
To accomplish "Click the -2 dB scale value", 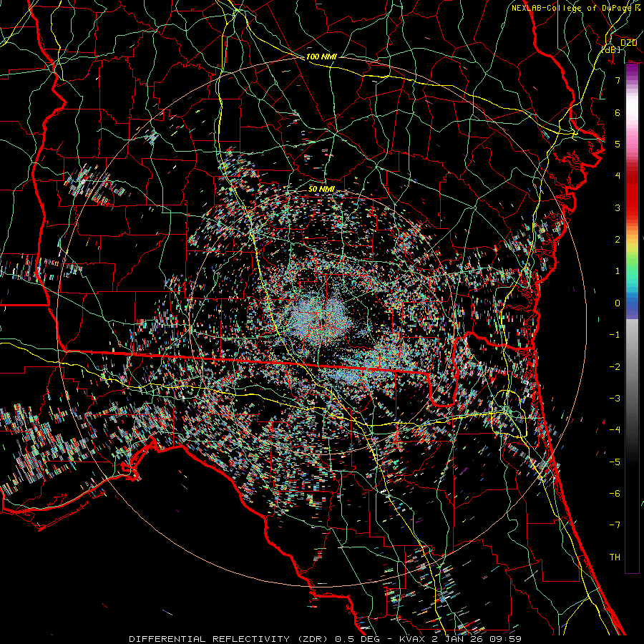I will pos(615,367).
